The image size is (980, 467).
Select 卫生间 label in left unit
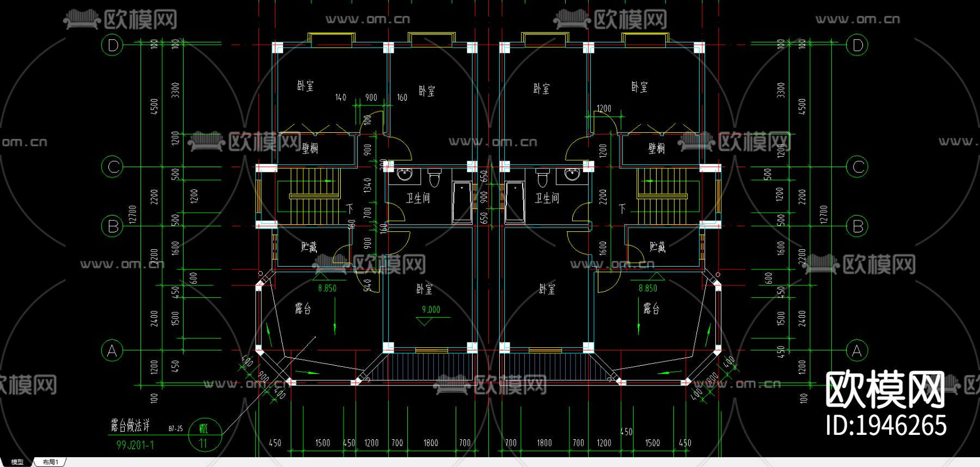pos(418,198)
